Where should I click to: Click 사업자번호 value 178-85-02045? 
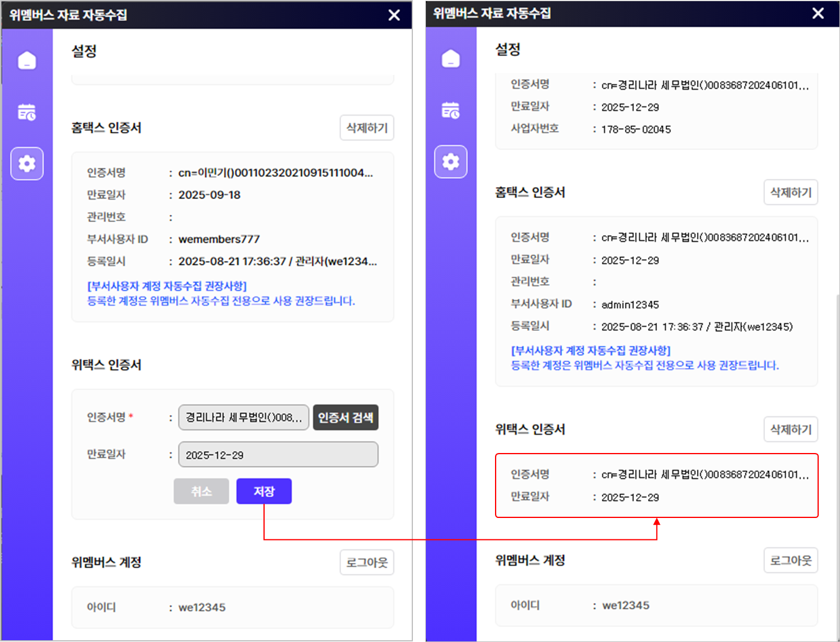636,129
